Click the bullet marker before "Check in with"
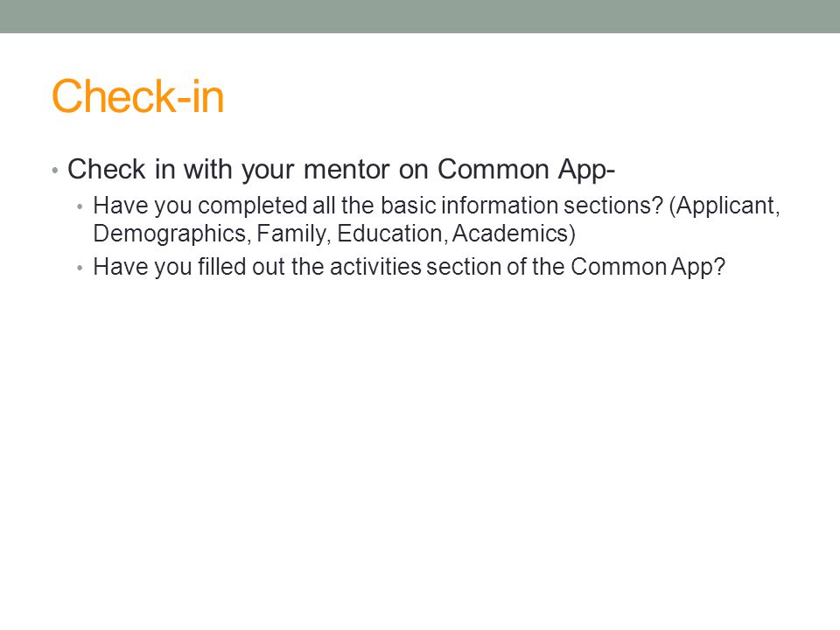Image resolution: width=840 pixels, height=630 pixels. tap(54, 171)
